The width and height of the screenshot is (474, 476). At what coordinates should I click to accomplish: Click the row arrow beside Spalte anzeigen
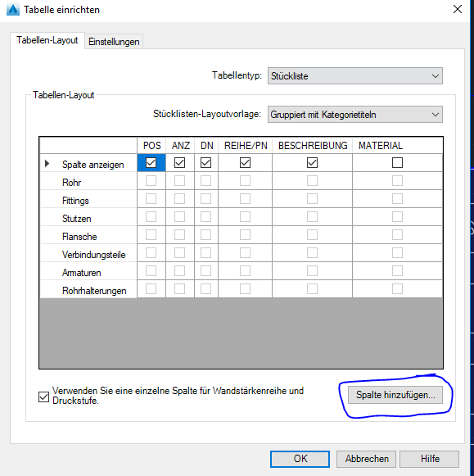tap(47, 164)
